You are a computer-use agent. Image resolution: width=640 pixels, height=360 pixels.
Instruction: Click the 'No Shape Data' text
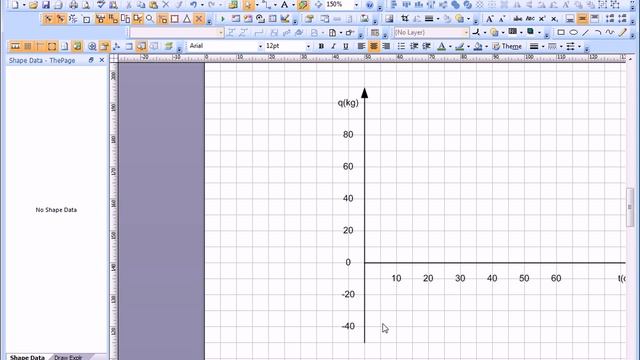56,210
